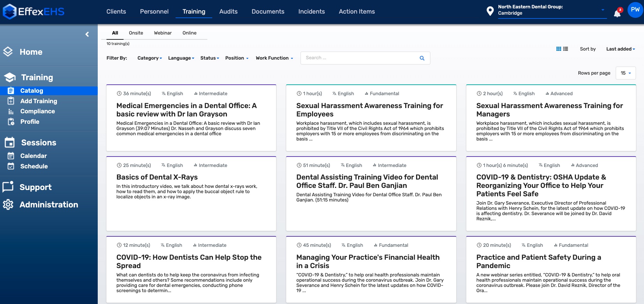Open Compliance in sidebar
The image size is (644, 304).
click(38, 112)
